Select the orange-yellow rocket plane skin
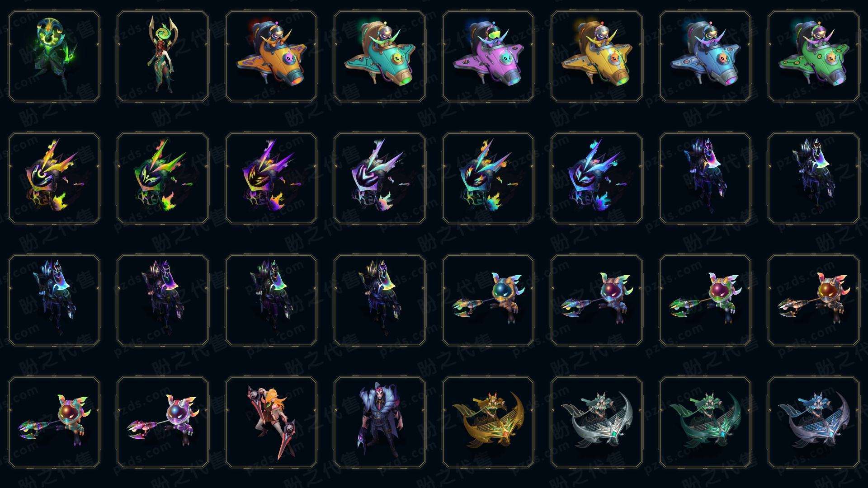This screenshot has width=868, height=488. click(x=271, y=56)
